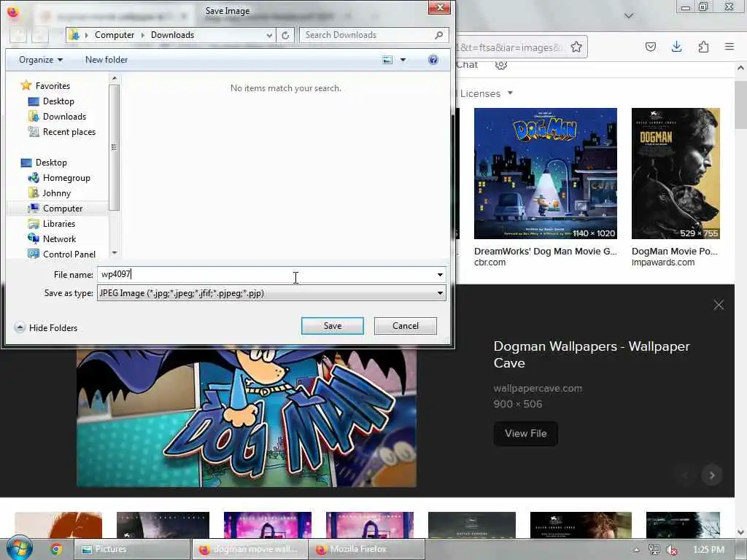Cancel the Save Image dialog

[x=405, y=326]
